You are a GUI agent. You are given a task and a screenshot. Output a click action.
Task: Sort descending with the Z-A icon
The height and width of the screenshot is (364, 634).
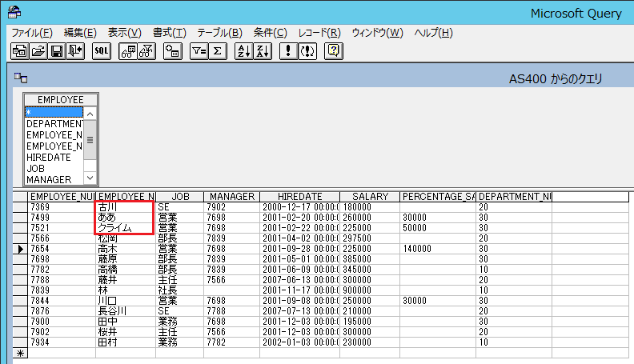[263, 51]
